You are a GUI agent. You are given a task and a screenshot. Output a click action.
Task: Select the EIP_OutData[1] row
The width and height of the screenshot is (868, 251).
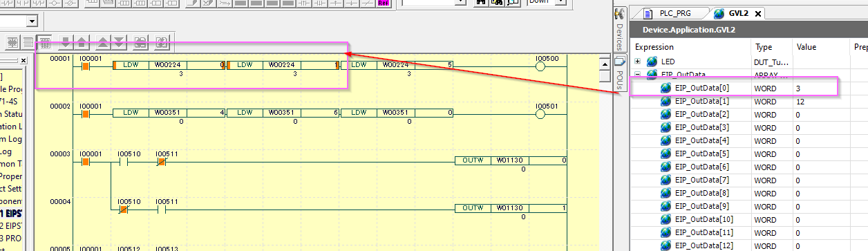click(739, 101)
